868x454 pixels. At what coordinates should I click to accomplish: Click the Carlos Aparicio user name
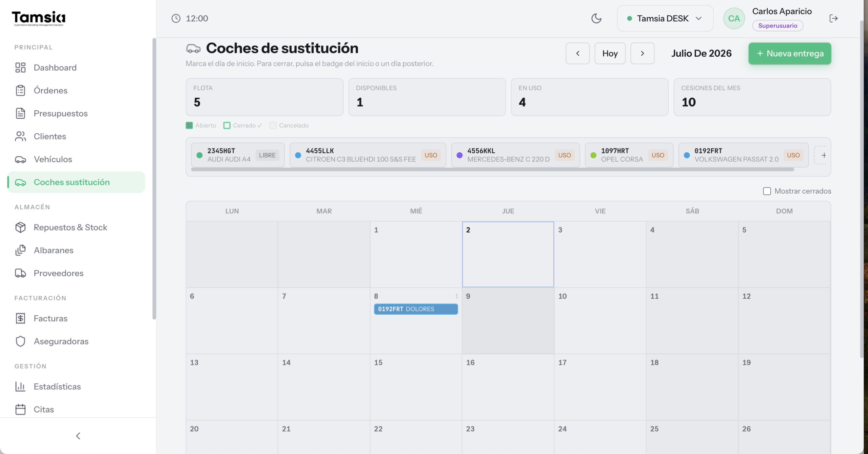(x=782, y=11)
